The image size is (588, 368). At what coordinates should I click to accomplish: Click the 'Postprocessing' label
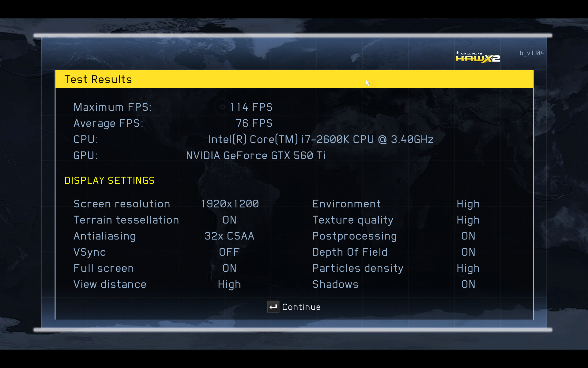tap(355, 236)
